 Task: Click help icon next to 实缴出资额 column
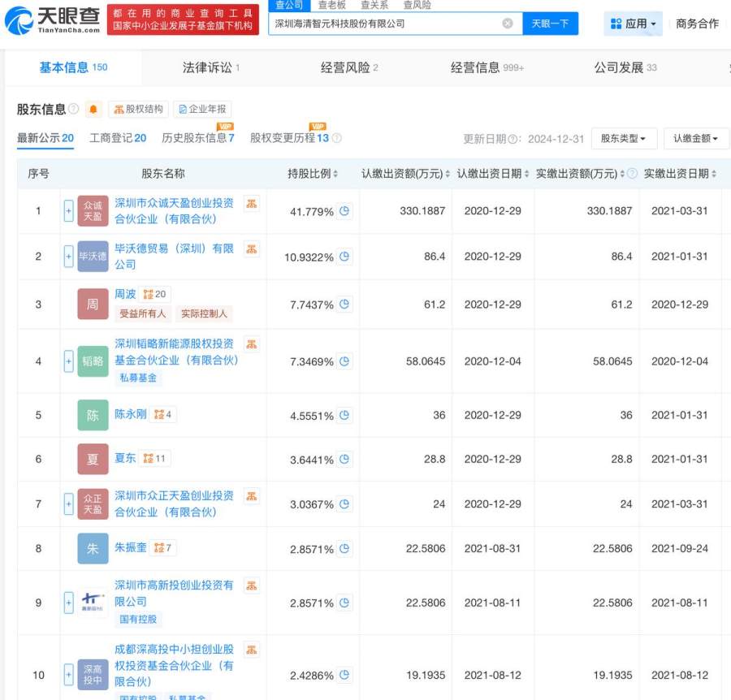632,173
